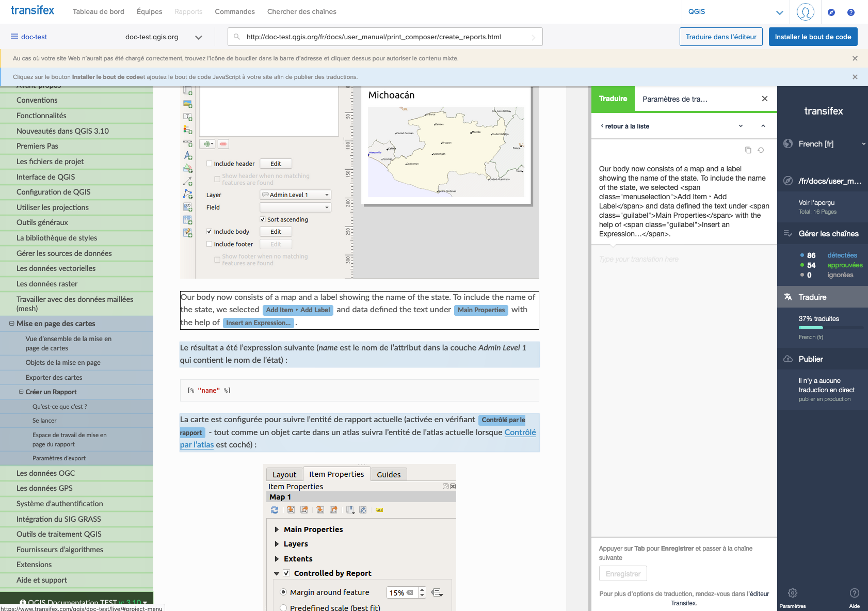Viewport: 868px width, 611px height.
Task: Click the refresh map icon in Item Properties
Action: point(275,510)
